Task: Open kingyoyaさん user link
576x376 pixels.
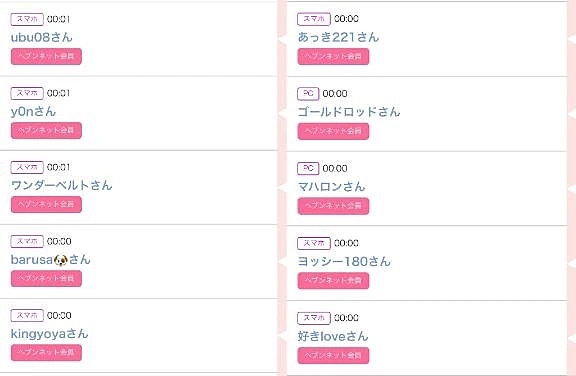Action: 50,333
